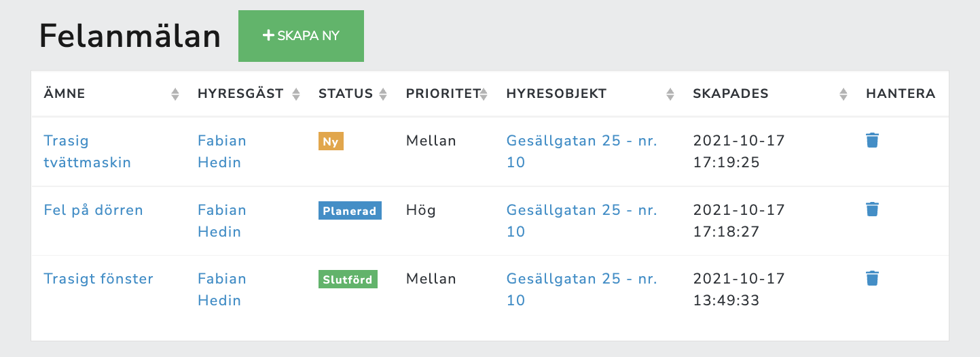Sort by Prioritet column
The width and height of the screenshot is (980, 357).
483,95
